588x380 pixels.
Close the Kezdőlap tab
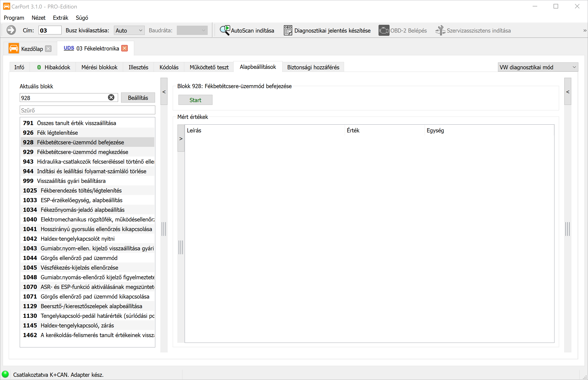(48, 49)
